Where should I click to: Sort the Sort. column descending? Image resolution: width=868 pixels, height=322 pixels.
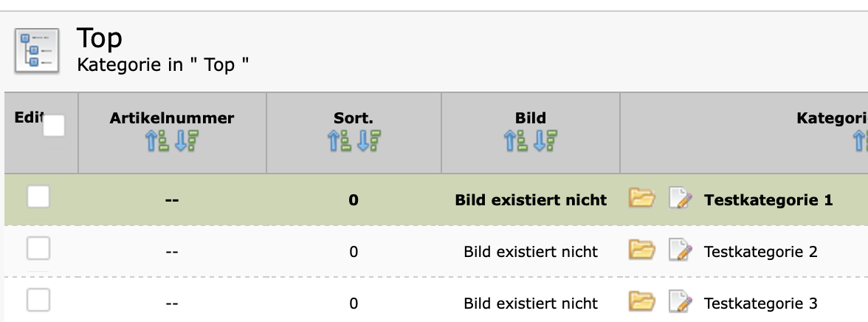click(368, 141)
